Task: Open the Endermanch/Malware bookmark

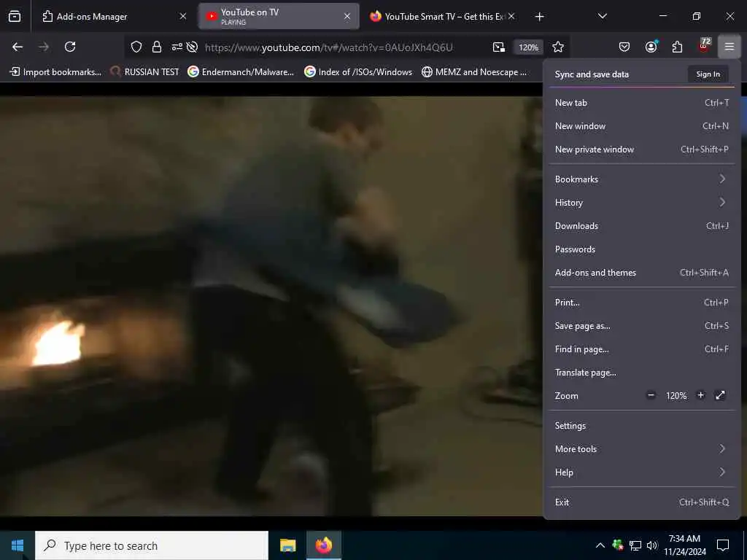Action: 241,72
